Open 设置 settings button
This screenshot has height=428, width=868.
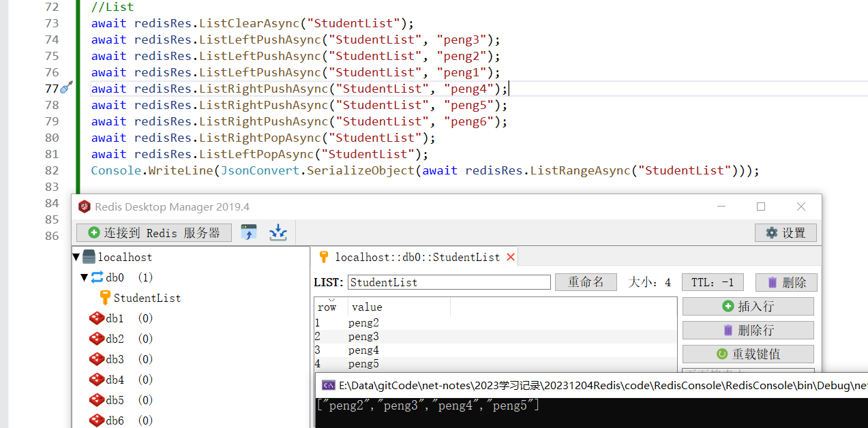[x=785, y=232]
